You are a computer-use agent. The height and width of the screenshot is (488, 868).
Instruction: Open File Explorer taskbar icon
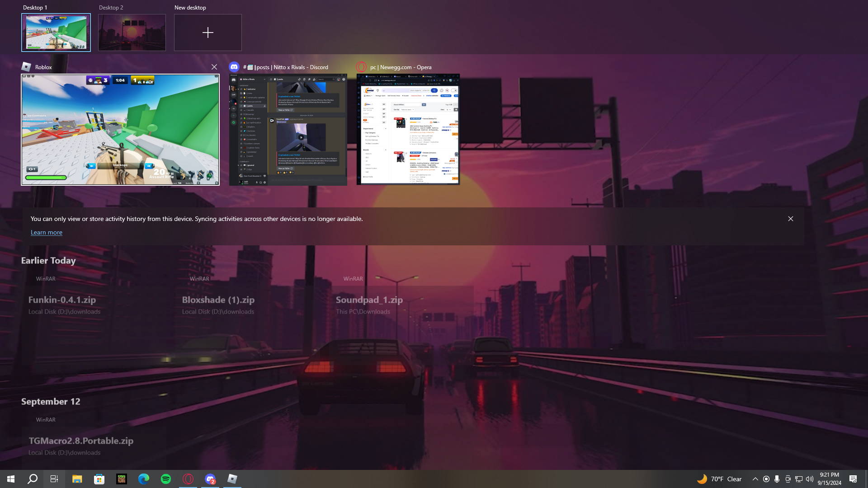click(x=77, y=479)
